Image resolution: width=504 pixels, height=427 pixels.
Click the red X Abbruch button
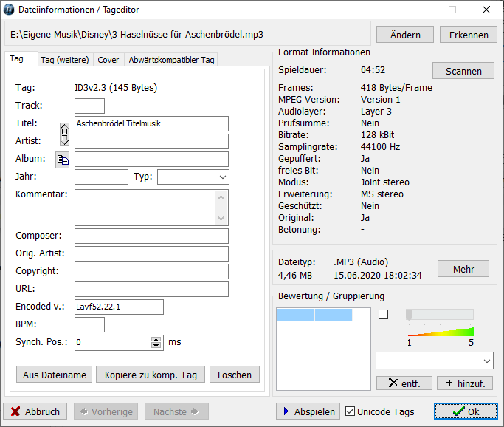point(35,411)
